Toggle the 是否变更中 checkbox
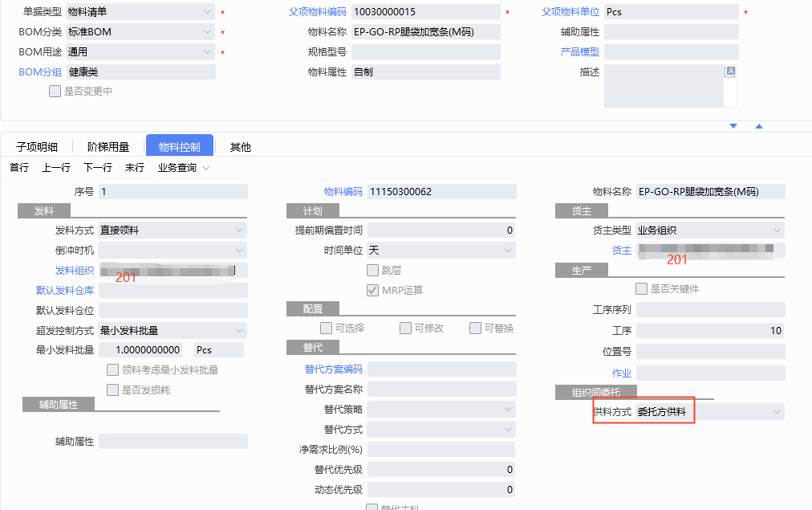Screen dimensions: 812x510 point(55,92)
